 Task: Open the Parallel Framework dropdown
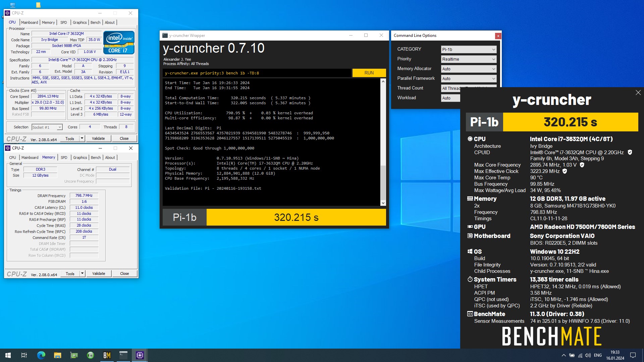click(469, 78)
